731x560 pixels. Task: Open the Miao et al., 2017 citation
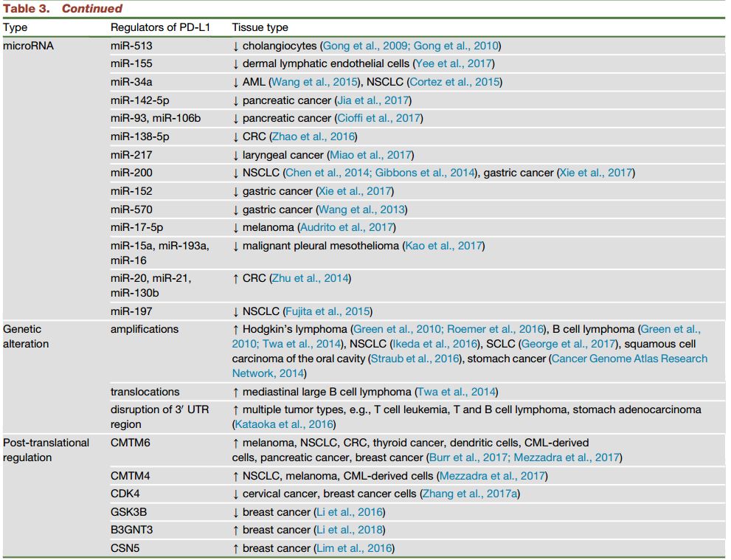click(370, 155)
